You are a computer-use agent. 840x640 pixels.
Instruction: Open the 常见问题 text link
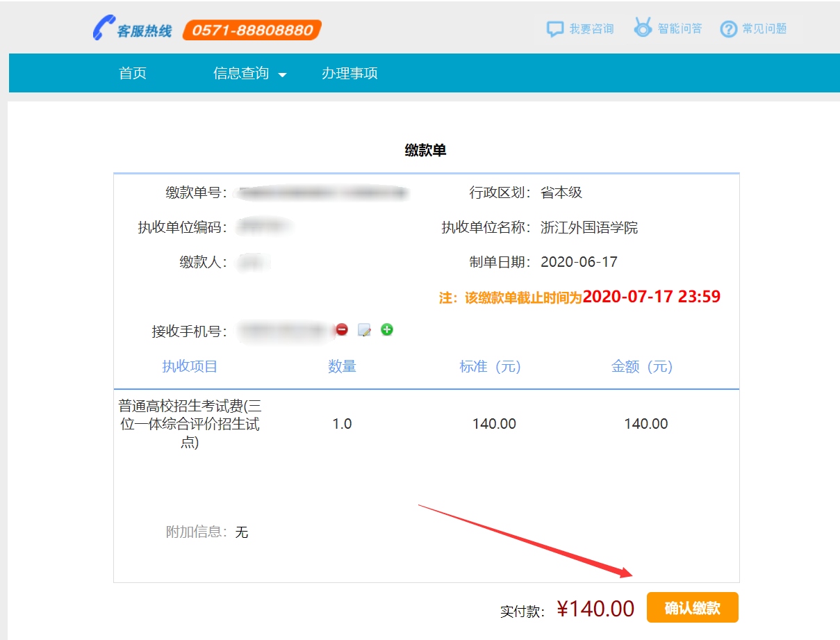tap(764, 29)
